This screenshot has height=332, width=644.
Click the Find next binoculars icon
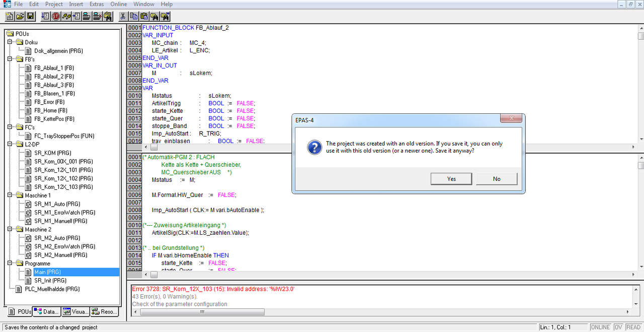[165, 16]
